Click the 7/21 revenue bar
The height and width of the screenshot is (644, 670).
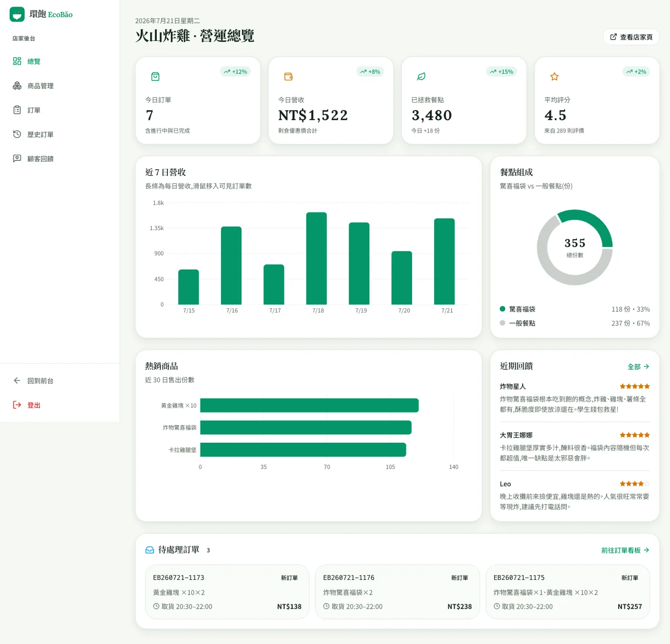[444, 261]
